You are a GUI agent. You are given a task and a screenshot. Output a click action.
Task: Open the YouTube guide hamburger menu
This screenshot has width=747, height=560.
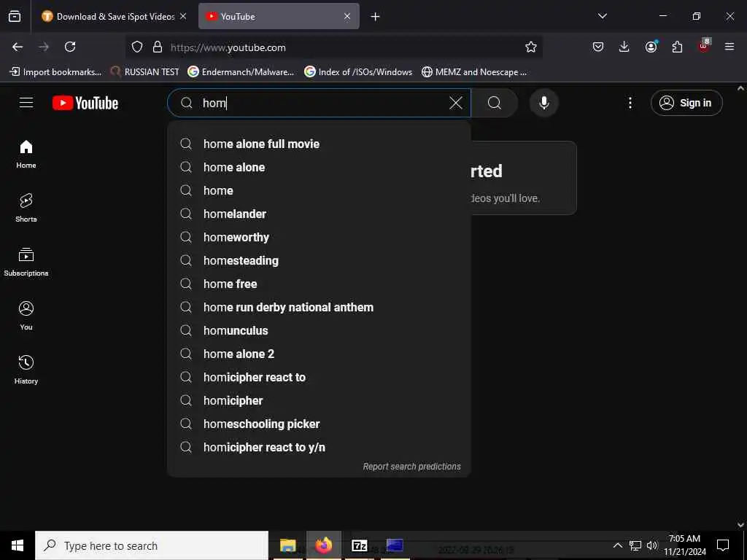point(26,103)
